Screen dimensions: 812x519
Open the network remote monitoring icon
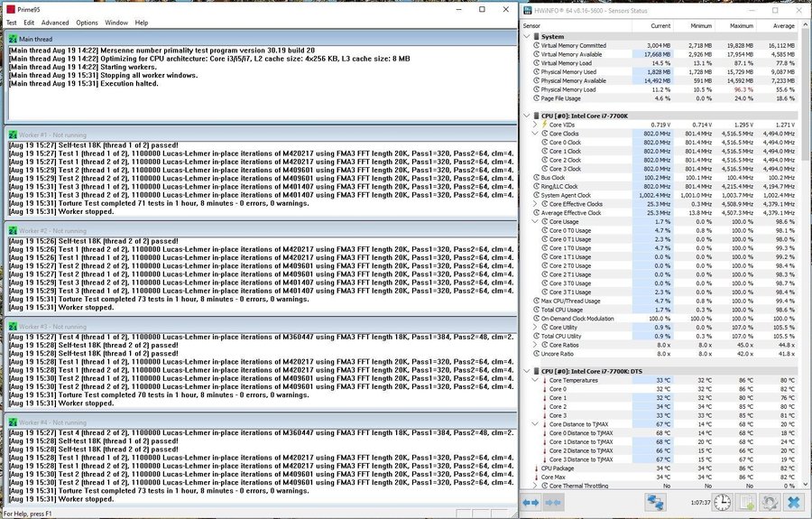(655, 503)
